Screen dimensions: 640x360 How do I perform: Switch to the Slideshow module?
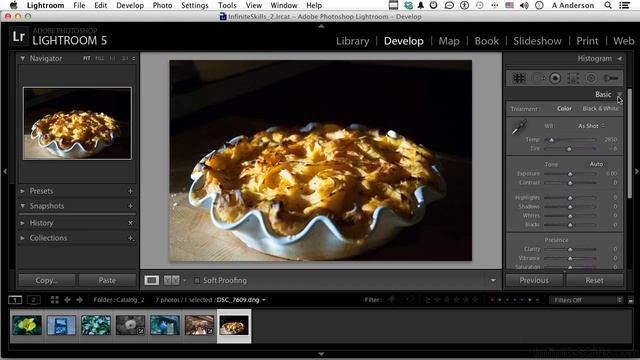click(x=537, y=41)
